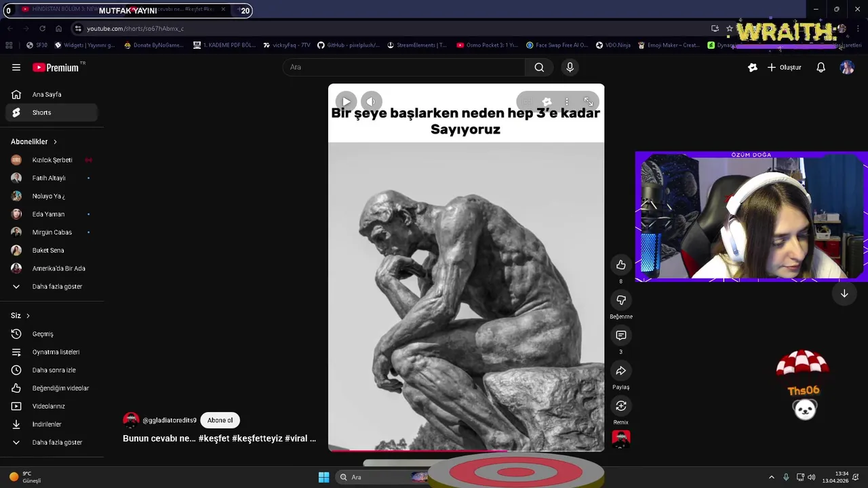Open the browser apps grid icon
Screen dimensions: 868x488
[x=9, y=45]
